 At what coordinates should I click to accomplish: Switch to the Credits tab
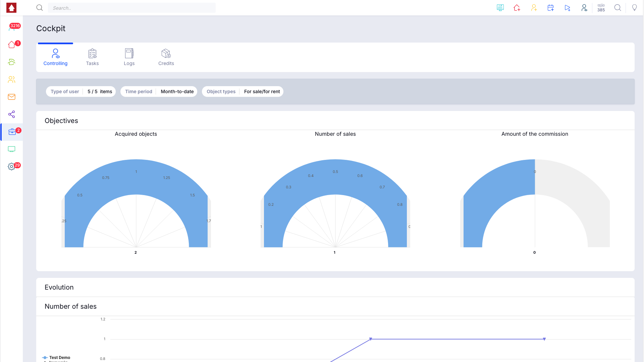[166, 57]
